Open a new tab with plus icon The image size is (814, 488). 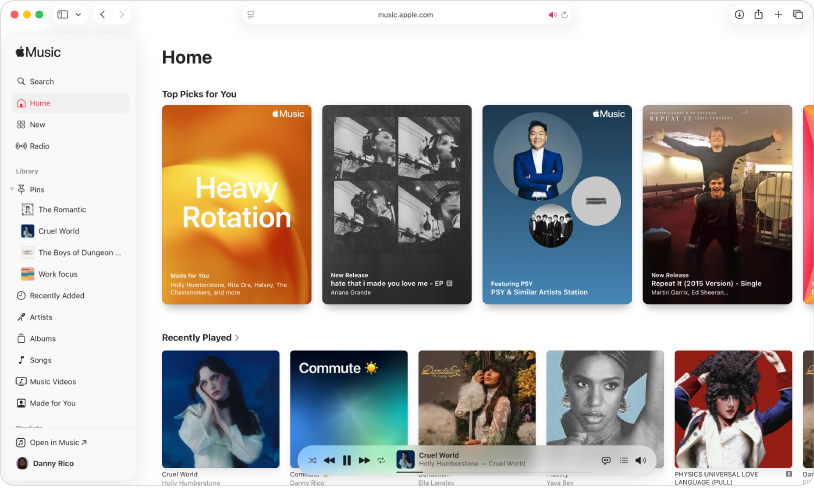[x=778, y=15]
